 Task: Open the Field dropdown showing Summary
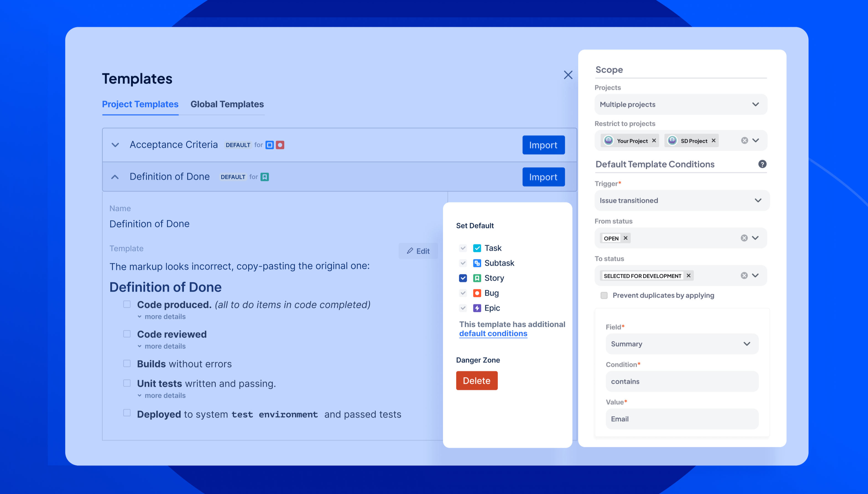[682, 344]
